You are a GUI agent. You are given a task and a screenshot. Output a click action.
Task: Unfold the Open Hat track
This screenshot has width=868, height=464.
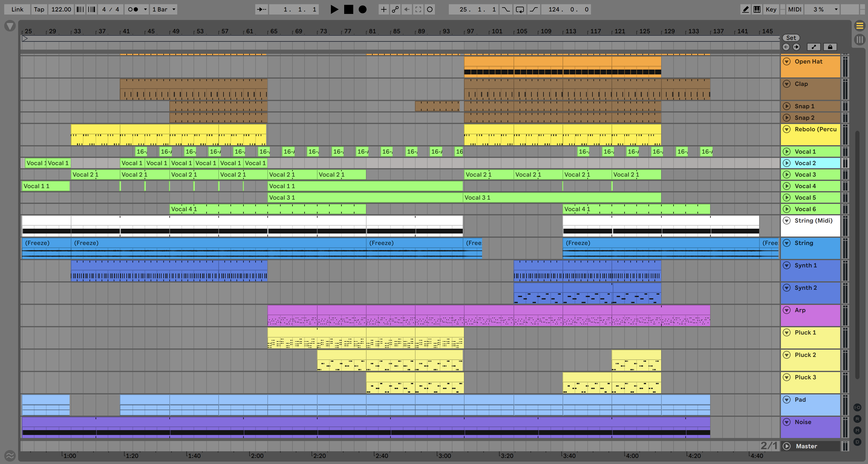(x=786, y=62)
